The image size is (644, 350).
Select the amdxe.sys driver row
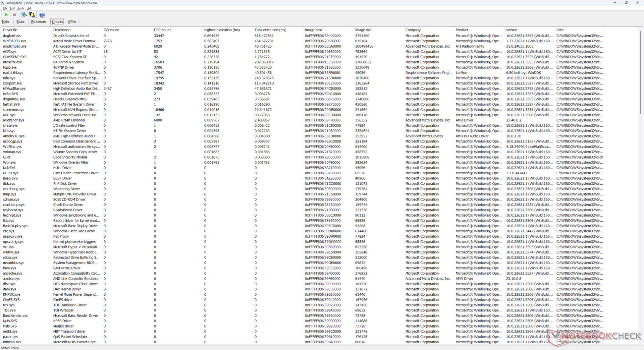303,279
